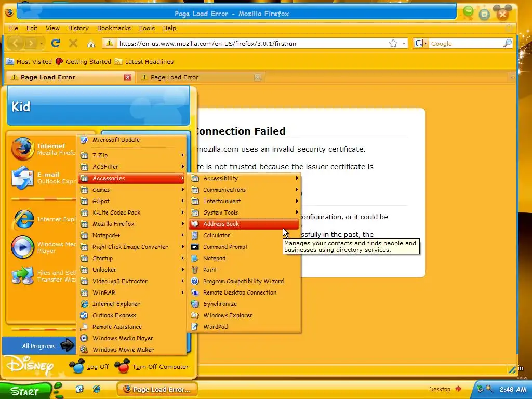
Task: Open Windows Media Player in programs list
Action: coord(131,338)
